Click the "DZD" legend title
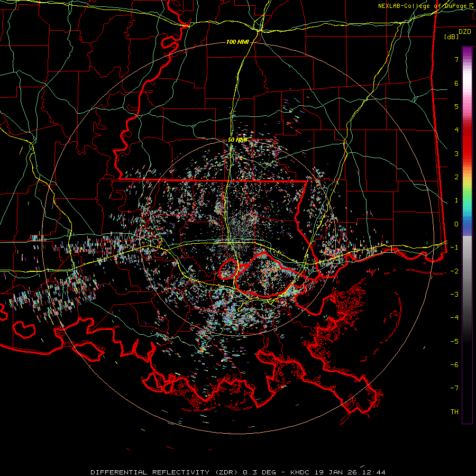This screenshot has width=476, height=476. pyautogui.click(x=465, y=32)
